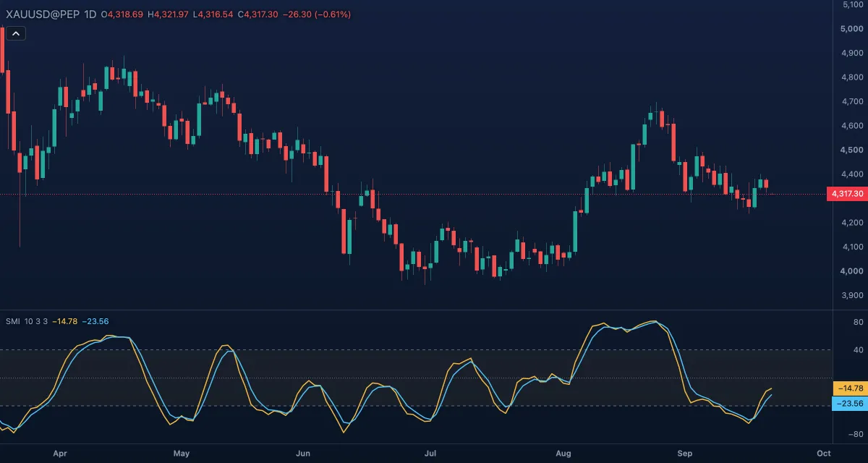Click SMI parameters 10 3 3
The height and width of the screenshot is (463, 868).
pos(36,321)
